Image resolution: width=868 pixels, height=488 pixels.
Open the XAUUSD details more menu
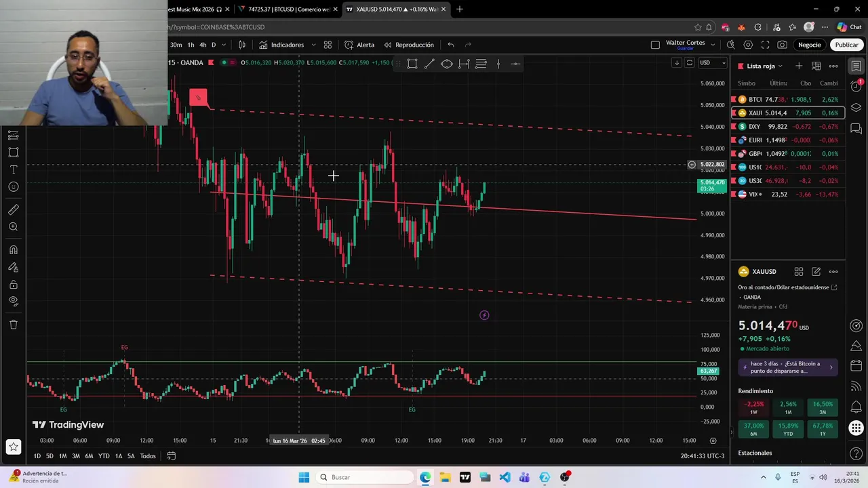click(x=833, y=272)
